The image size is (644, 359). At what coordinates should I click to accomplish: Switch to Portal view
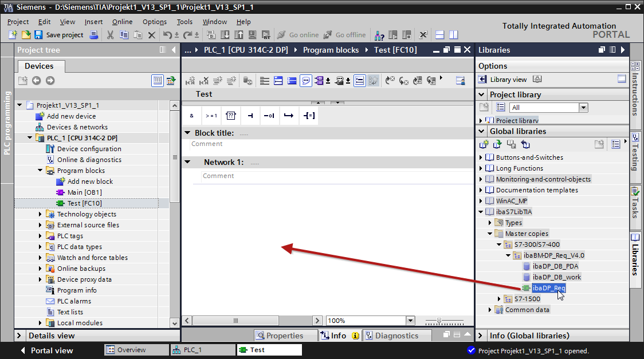pos(47,351)
